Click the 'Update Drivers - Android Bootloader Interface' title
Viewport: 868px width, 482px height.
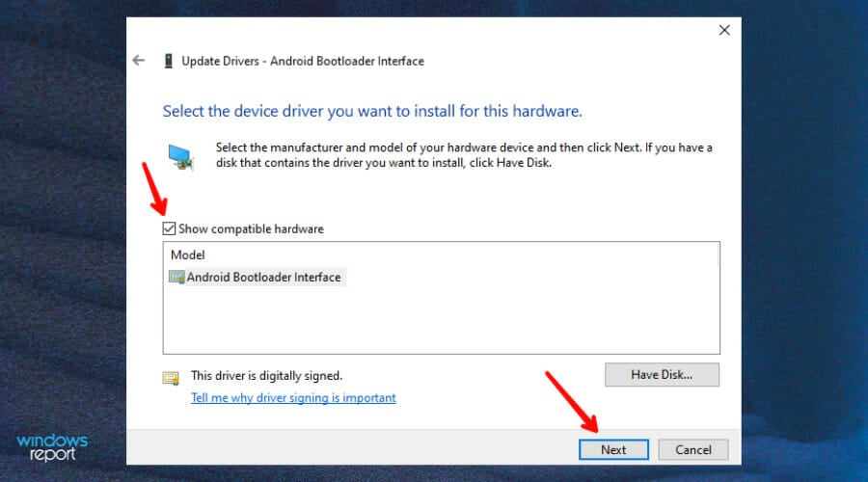[303, 61]
